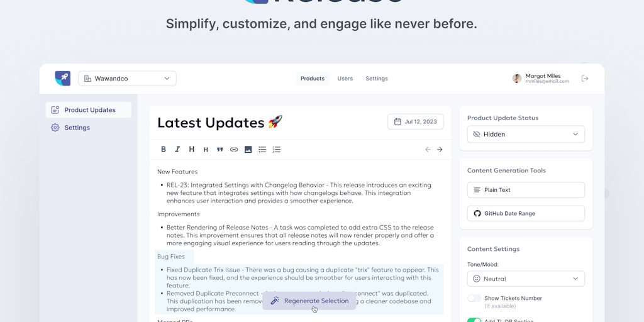Click the logout icon beside user profile
The width and height of the screenshot is (644, 322).
click(585, 79)
